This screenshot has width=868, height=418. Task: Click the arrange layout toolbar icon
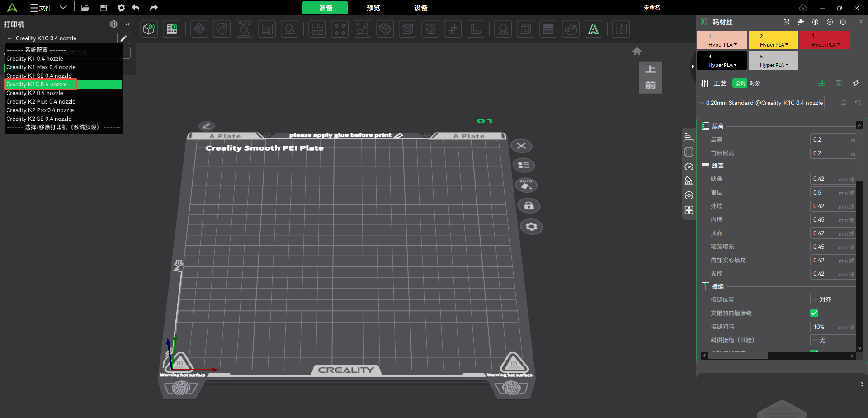[267, 29]
